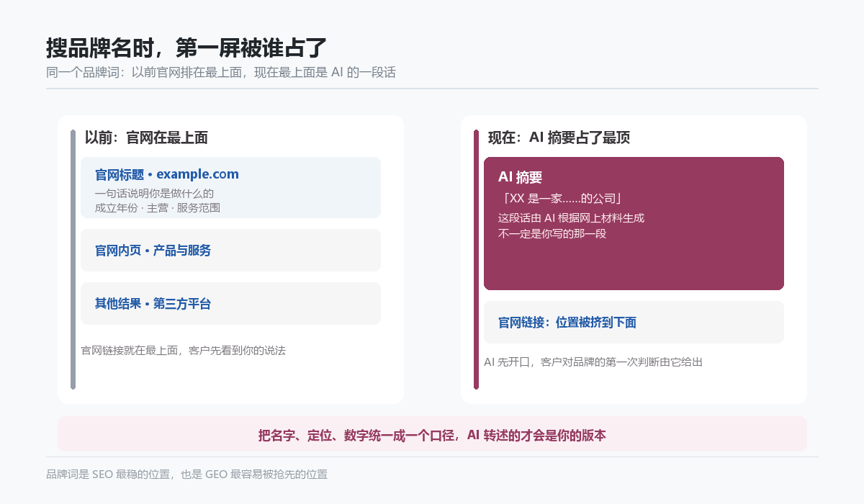This screenshot has width=864, height=504.
Task: Click the line 不一定是你写的那一段
Action: [x=552, y=233]
